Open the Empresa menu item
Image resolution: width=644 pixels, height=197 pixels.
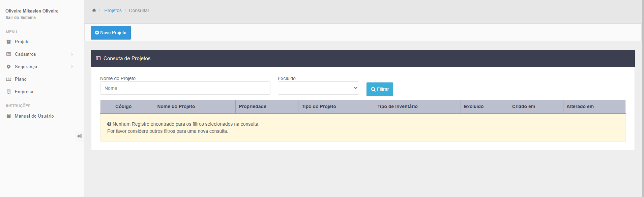(24, 92)
